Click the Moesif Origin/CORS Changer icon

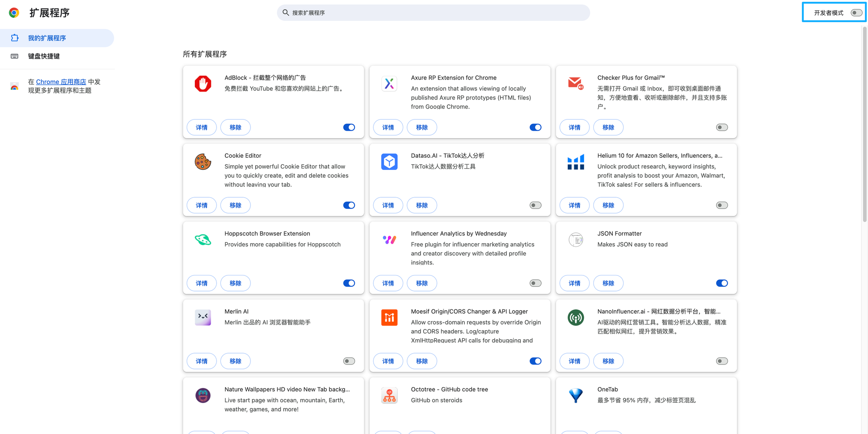pos(389,317)
